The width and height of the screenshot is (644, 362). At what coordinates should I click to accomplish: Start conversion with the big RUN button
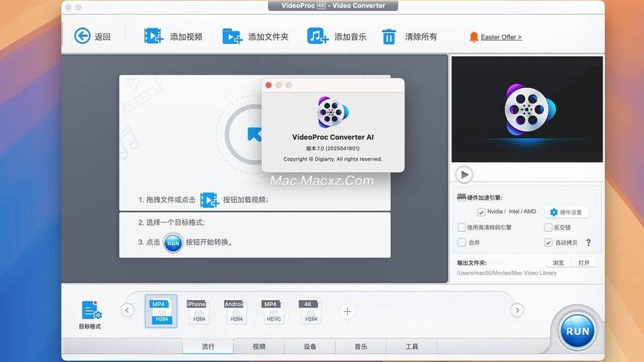(x=577, y=331)
